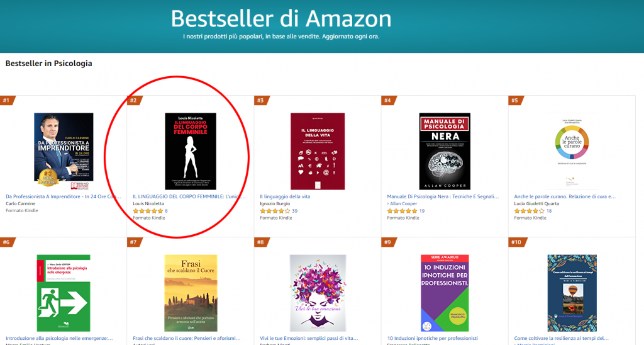Open green emergency exit psychology book cover

(64, 293)
